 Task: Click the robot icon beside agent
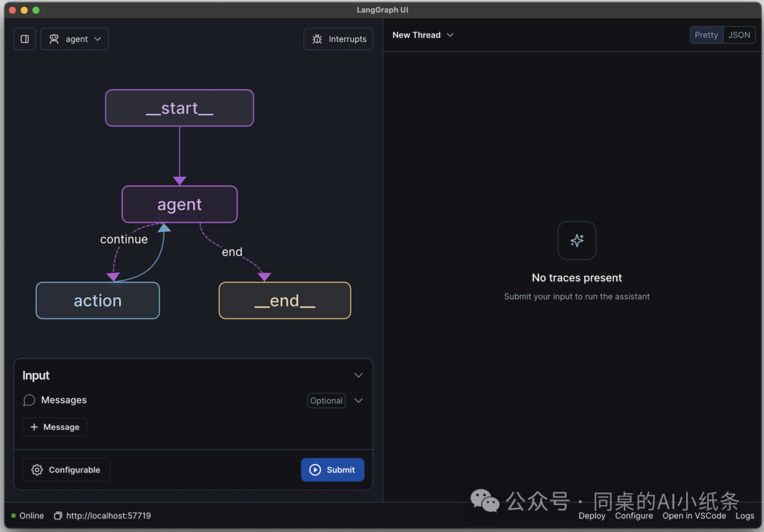coord(54,39)
